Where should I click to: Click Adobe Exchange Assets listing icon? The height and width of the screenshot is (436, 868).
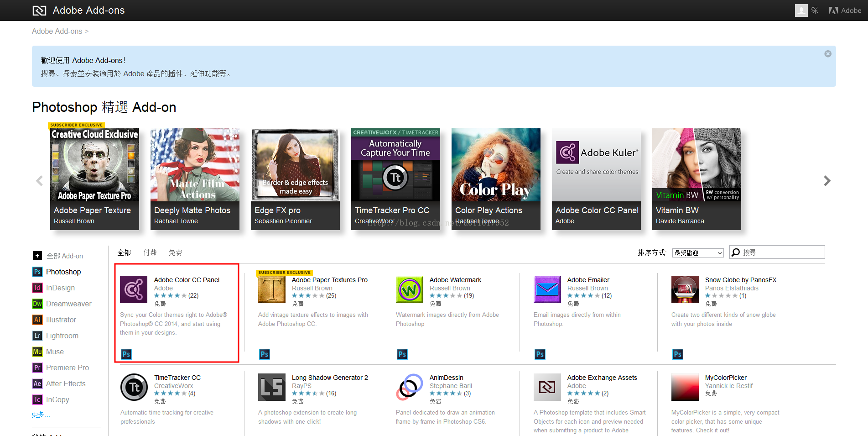(547, 387)
